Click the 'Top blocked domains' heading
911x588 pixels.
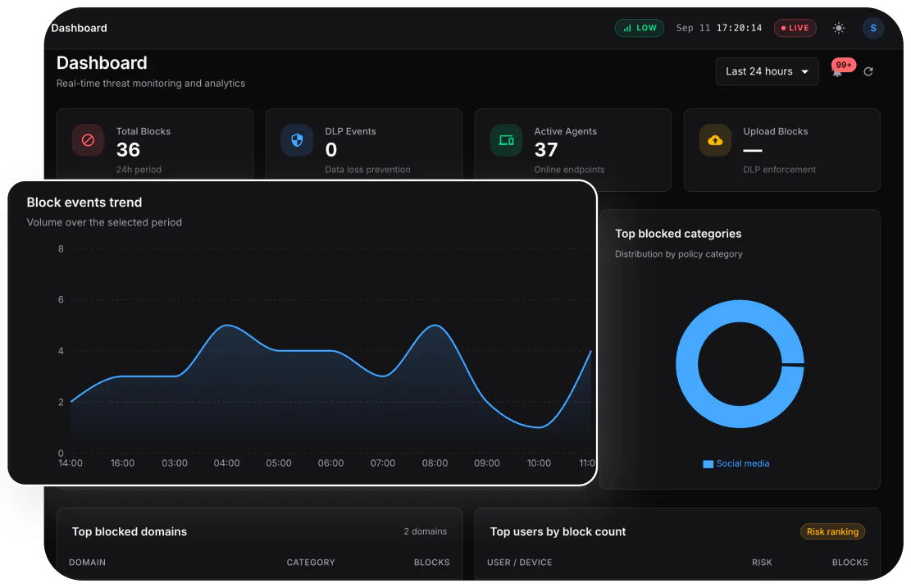tap(130, 531)
